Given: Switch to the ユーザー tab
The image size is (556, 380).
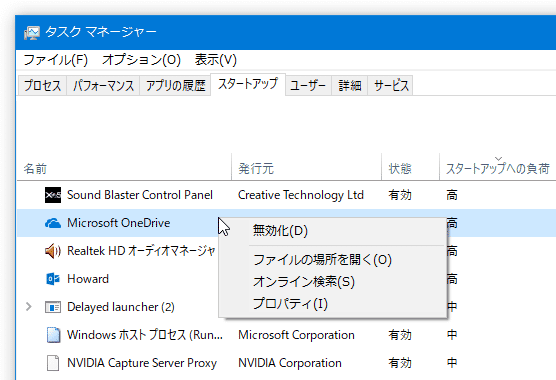Looking at the screenshot, I should 308,85.
